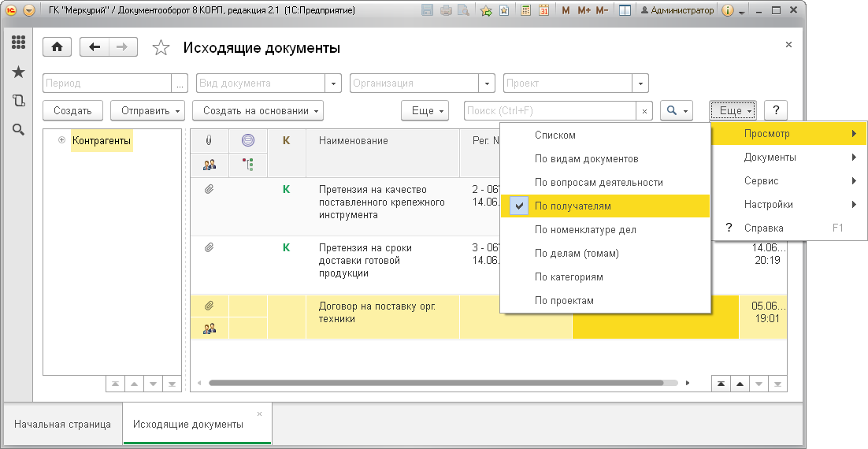Add Исходящие документы to favorites star

click(161, 47)
